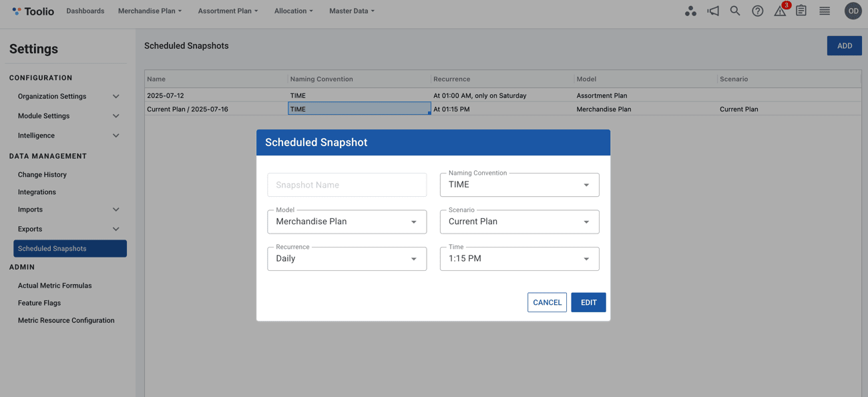Expand Organization Settings in sidebar
Image resolution: width=868 pixels, height=397 pixels.
point(69,96)
